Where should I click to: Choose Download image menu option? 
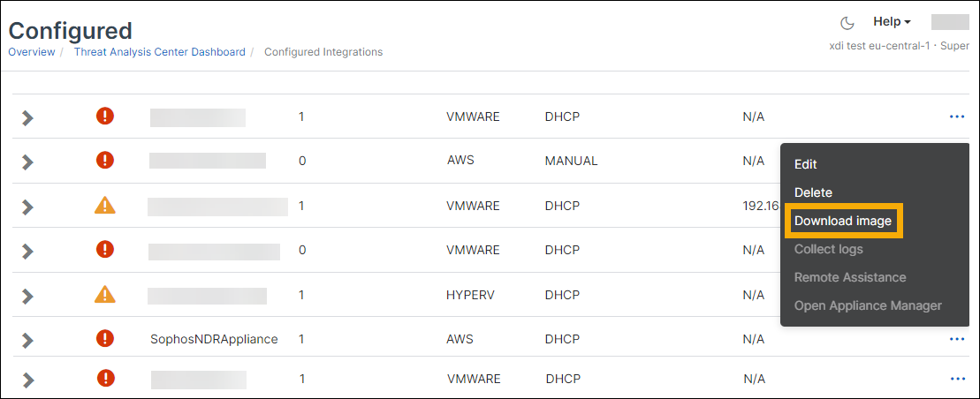tap(843, 221)
